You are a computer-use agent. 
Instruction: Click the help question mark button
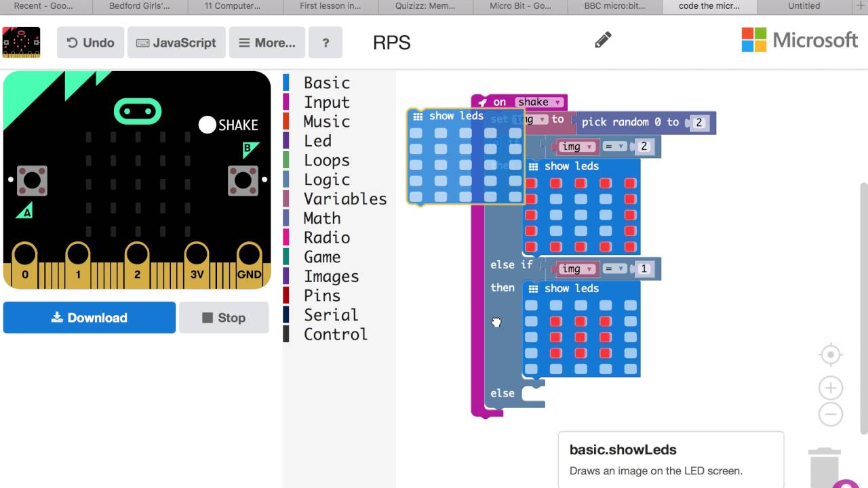click(x=325, y=43)
